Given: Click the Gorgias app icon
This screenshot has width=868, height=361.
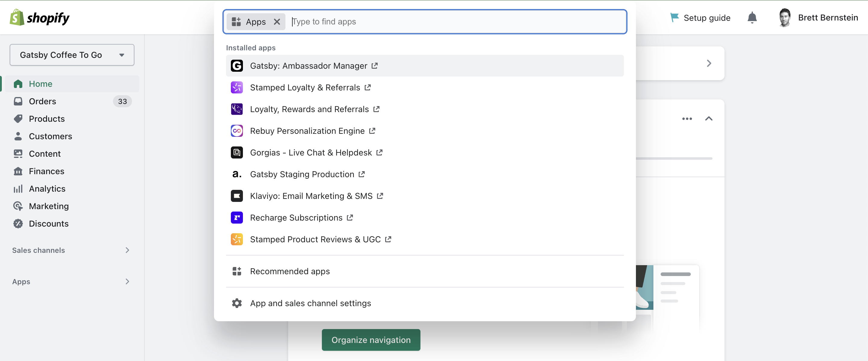Looking at the screenshot, I should (237, 152).
